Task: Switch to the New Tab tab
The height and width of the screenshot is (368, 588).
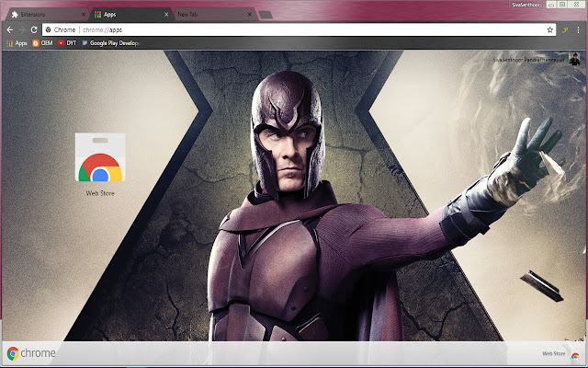Action: [212, 15]
